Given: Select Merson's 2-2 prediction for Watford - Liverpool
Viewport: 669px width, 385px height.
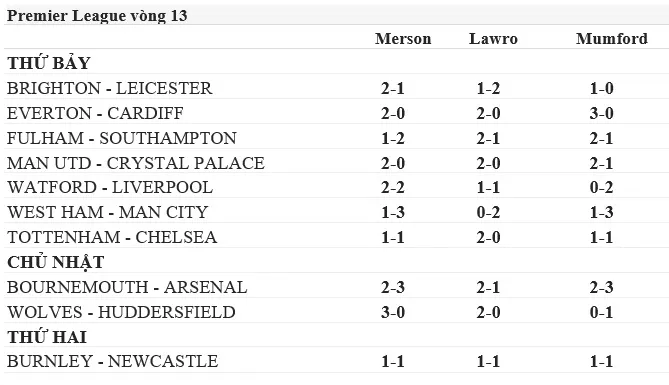Looking at the screenshot, I should tap(393, 187).
